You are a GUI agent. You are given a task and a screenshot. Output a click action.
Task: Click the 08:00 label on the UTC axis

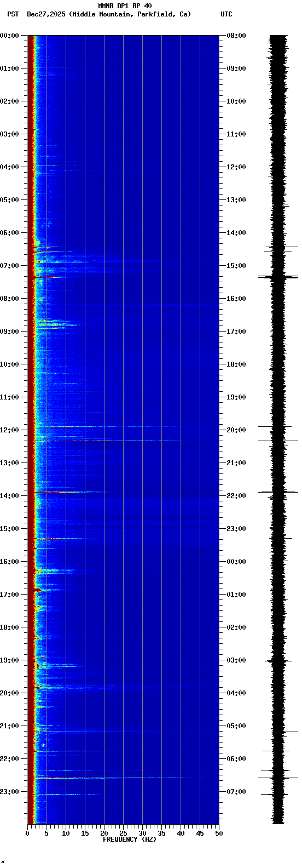[x=236, y=36]
